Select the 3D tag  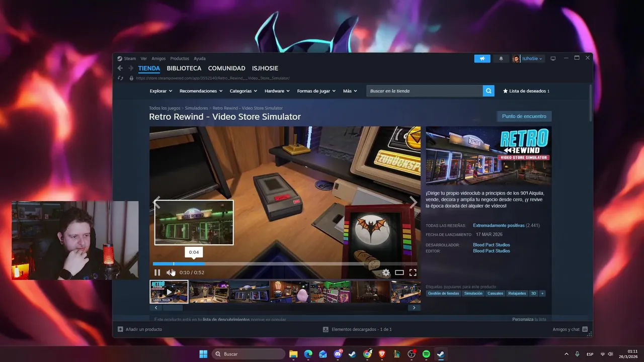(x=533, y=293)
